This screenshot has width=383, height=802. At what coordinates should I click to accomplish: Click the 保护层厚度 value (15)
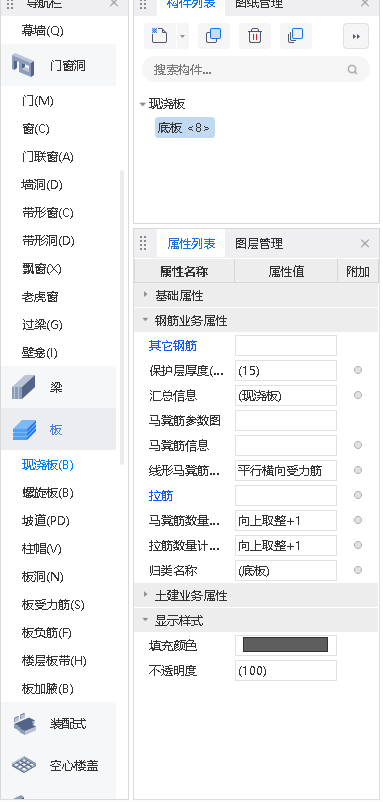click(286, 371)
